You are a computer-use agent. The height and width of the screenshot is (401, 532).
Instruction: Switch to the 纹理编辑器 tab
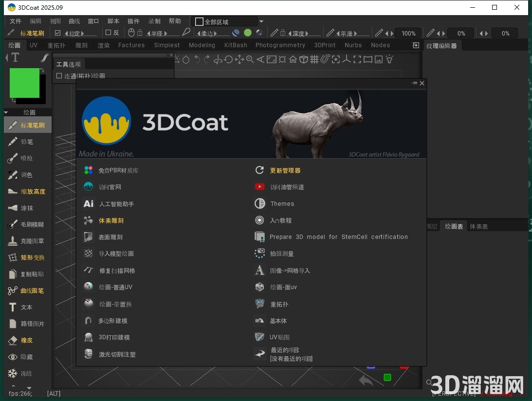tap(441, 45)
